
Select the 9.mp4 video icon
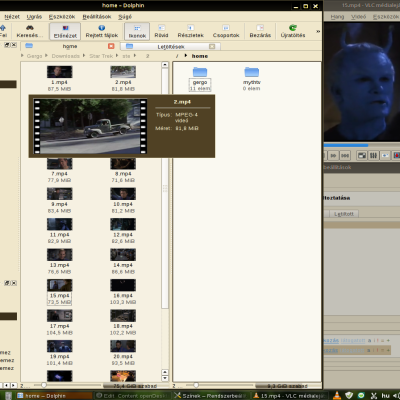point(59,194)
